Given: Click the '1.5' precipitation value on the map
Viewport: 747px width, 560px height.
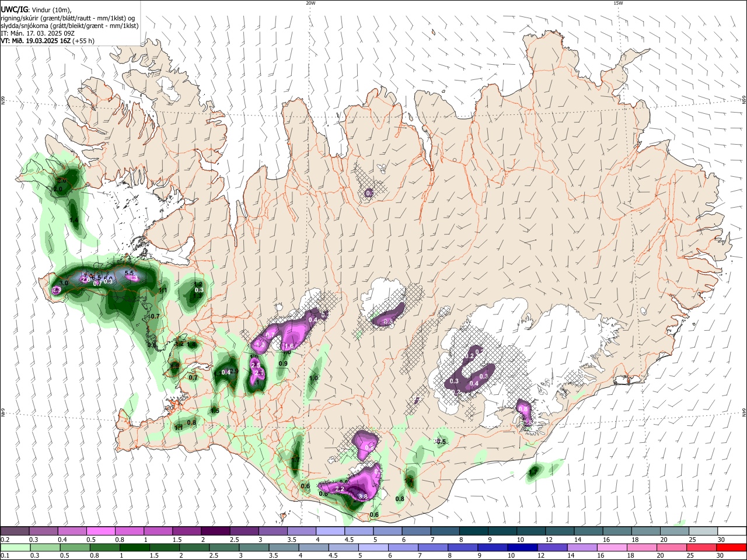Looking at the screenshot, I should click(x=215, y=411).
